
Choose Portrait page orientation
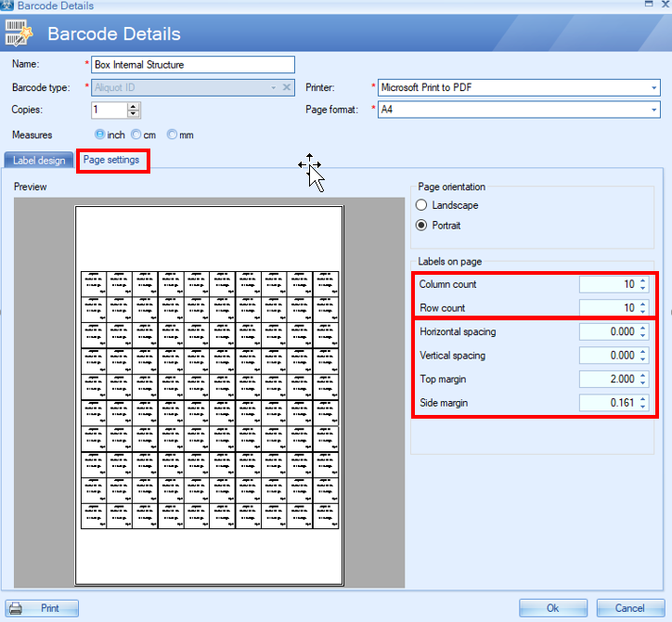click(421, 225)
